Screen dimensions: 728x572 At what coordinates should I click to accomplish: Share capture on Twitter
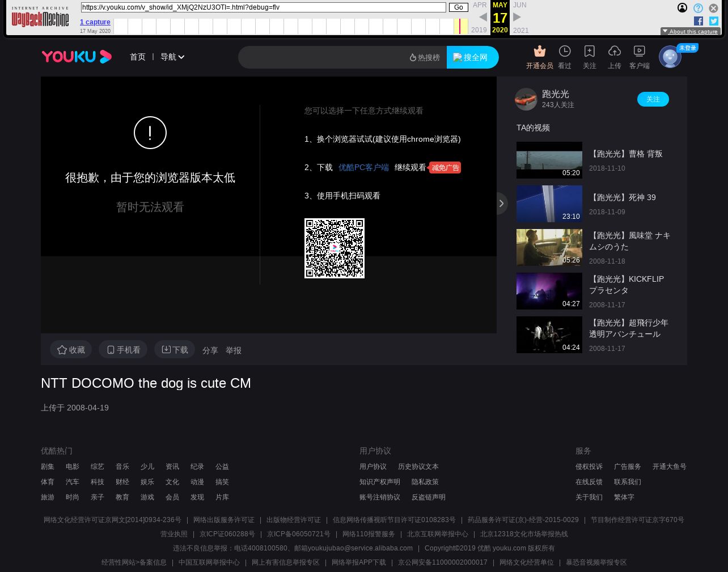[714, 21]
